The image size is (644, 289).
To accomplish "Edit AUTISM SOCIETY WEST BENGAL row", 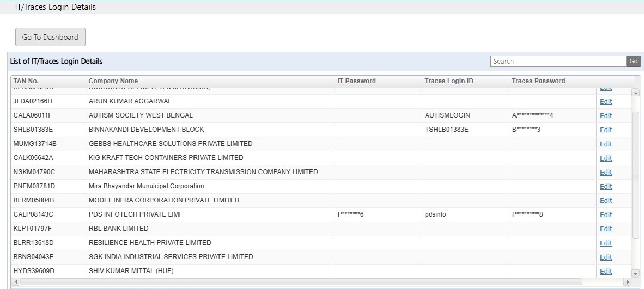I will click(x=606, y=116).
